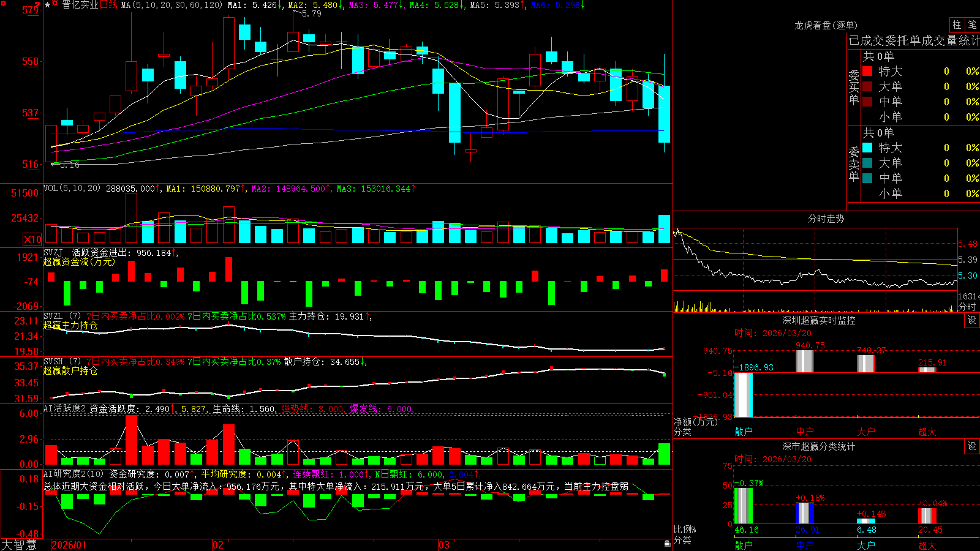Click the yellow MA2: 5.480 value
Viewport: 980px width, 551px height.
click(x=315, y=5)
